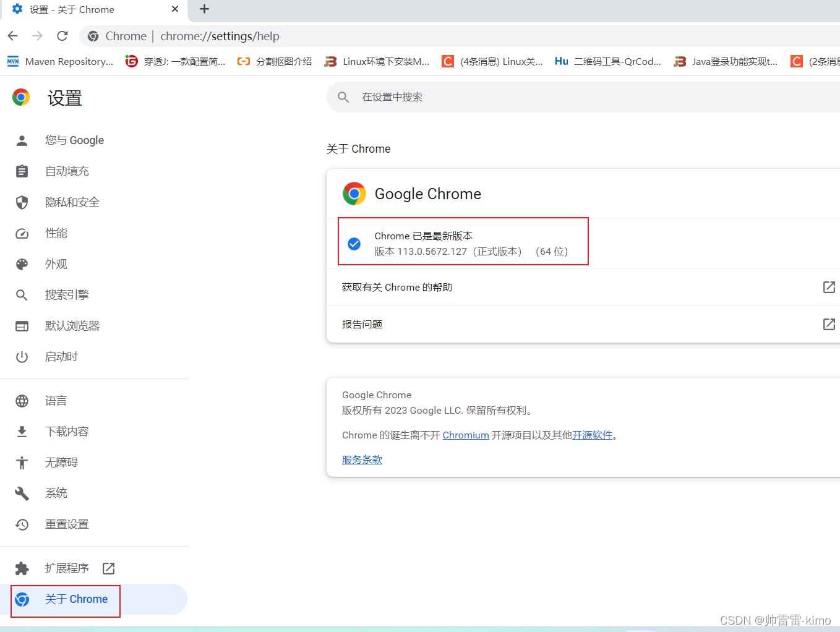Click the browser back arrow
The height and width of the screenshot is (632, 840).
pyautogui.click(x=13, y=36)
